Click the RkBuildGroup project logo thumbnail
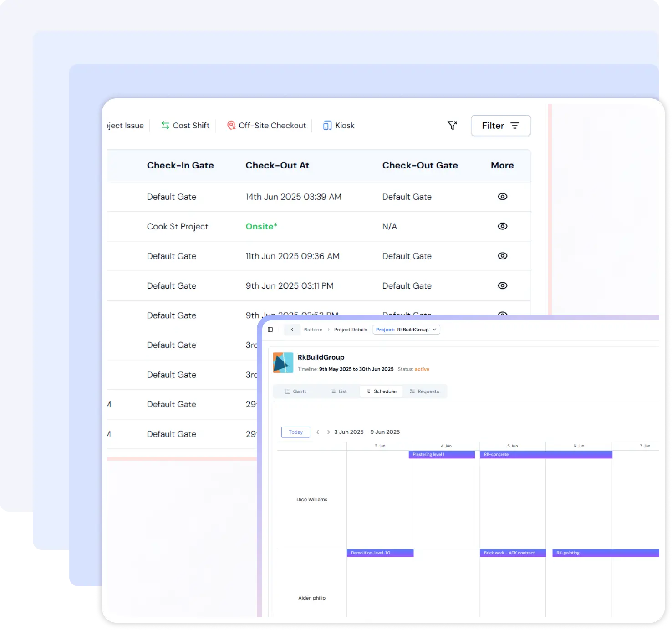This screenshot has height=630, width=672. point(283,362)
